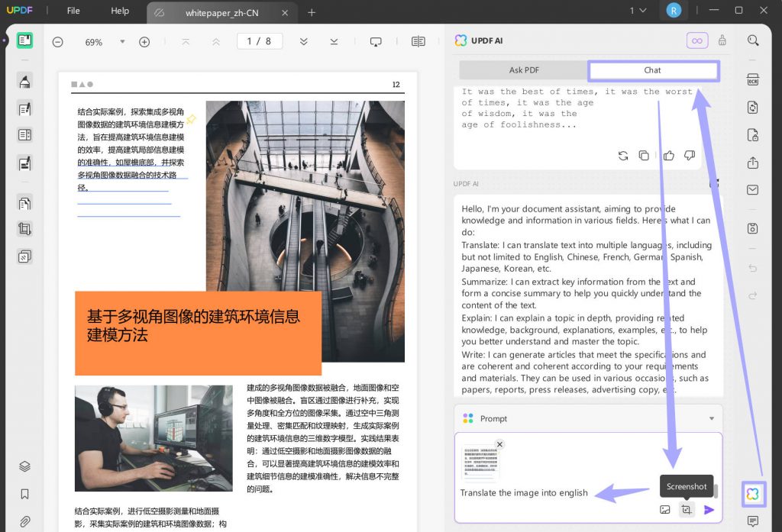
Task: Send the chat message with the paper plane button
Action: click(708, 509)
